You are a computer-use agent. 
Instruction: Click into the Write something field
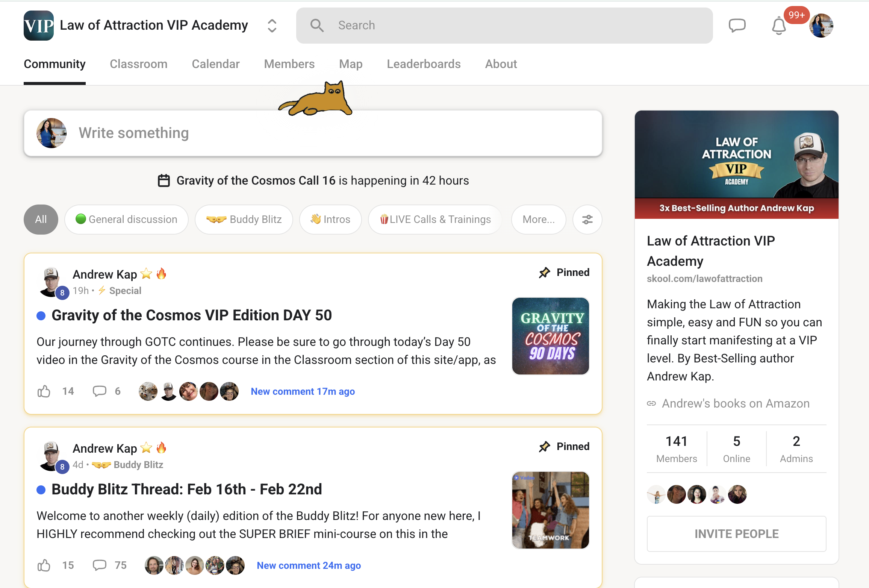coord(319,133)
